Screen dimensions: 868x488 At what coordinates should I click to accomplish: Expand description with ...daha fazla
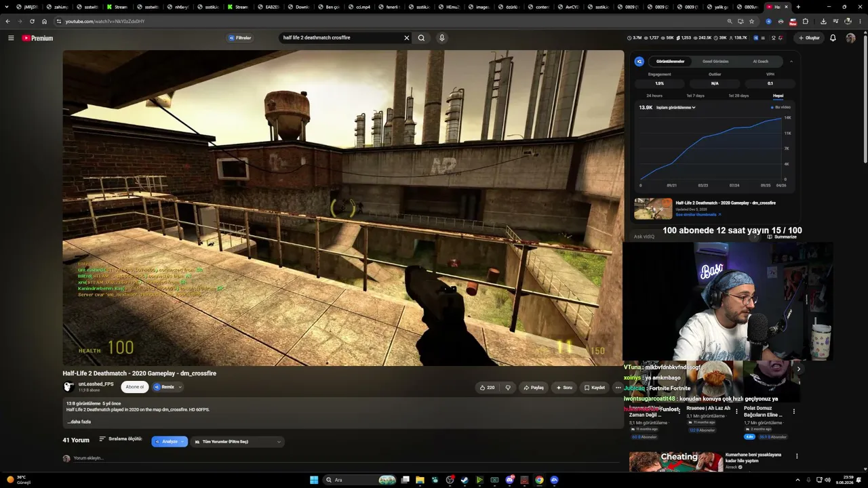pyautogui.click(x=79, y=422)
